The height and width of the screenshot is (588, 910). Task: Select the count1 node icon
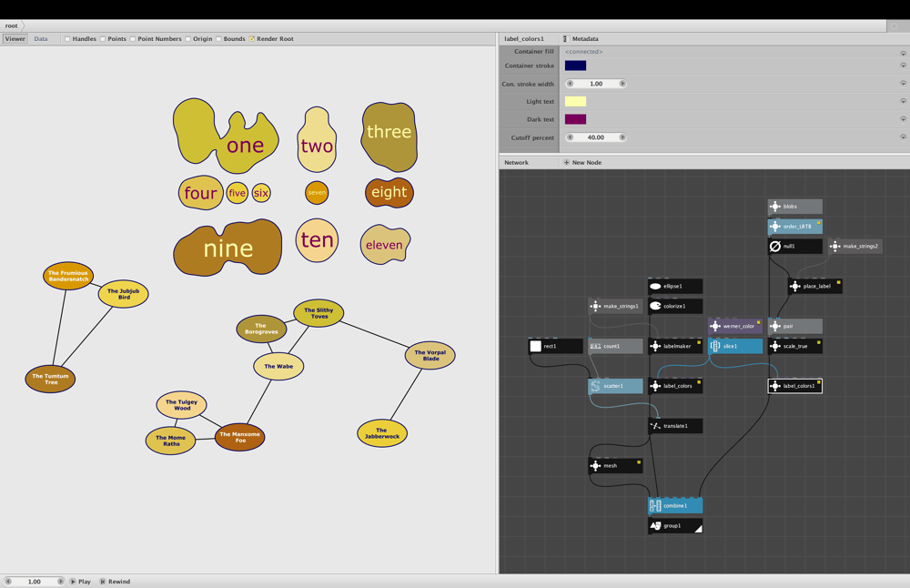595,346
